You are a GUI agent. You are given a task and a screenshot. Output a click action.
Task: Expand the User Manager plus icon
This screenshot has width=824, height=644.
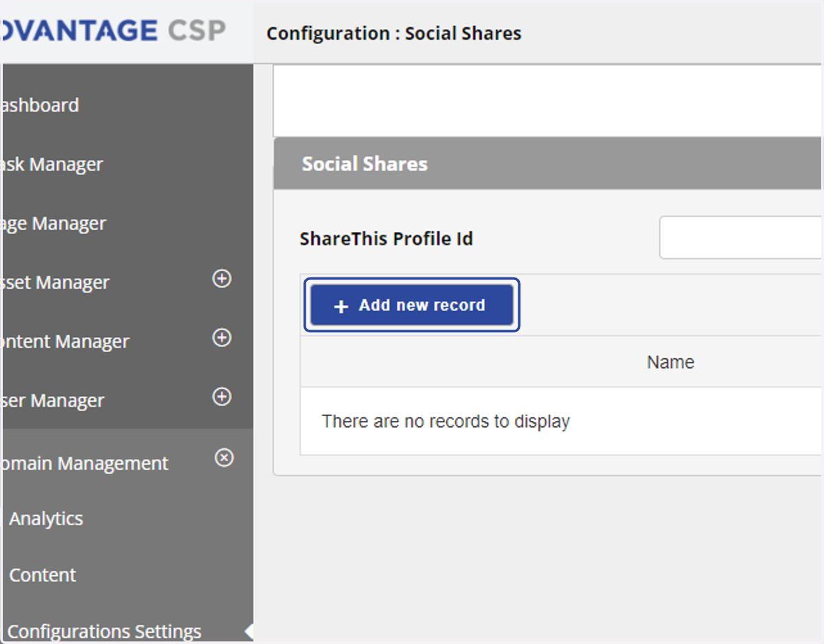coord(222,397)
